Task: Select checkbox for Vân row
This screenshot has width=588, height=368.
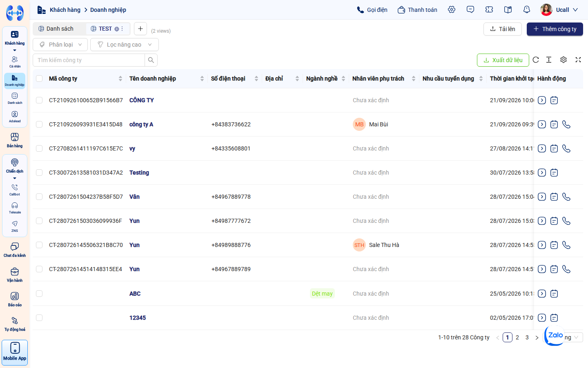Action: 39,197
